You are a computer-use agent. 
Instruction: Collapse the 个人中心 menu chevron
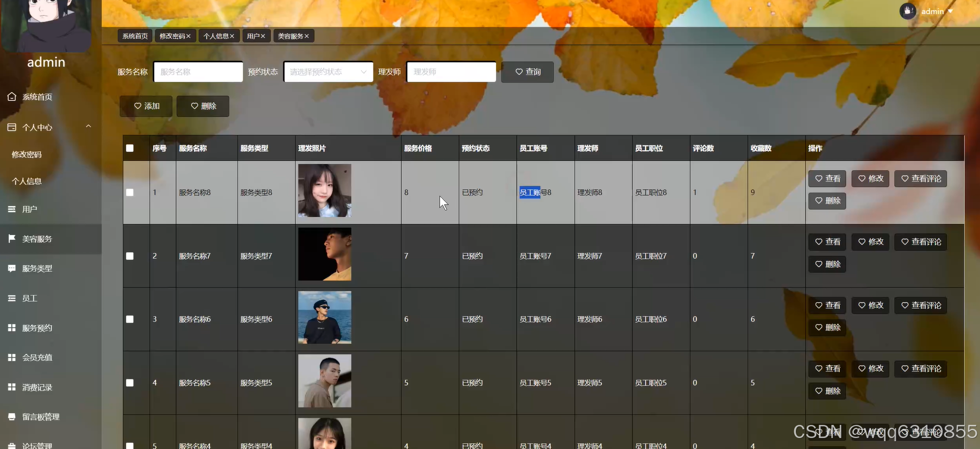88,126
